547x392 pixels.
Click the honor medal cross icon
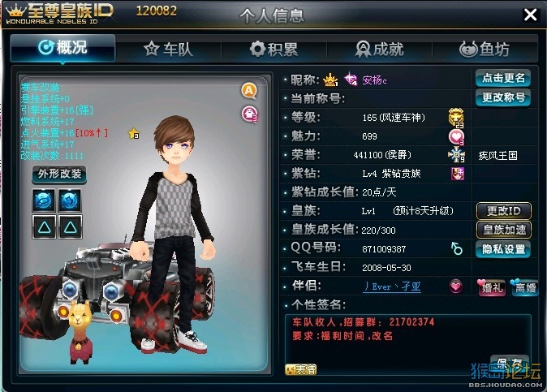[x=456, y=155]
